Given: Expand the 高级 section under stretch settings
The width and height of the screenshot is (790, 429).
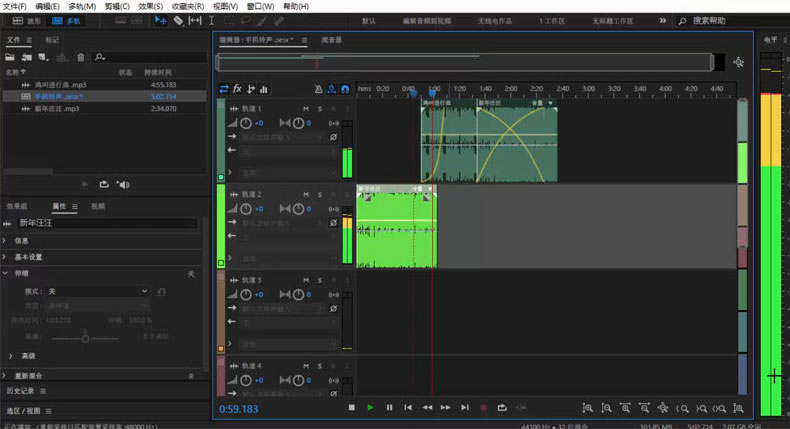Looking at the screenshot, I should point(28,356).
